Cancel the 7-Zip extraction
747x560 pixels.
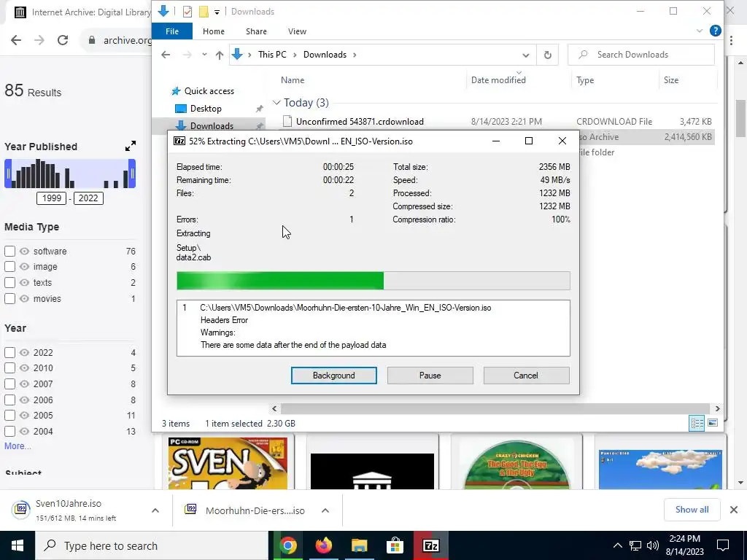[x=526, y=376]
